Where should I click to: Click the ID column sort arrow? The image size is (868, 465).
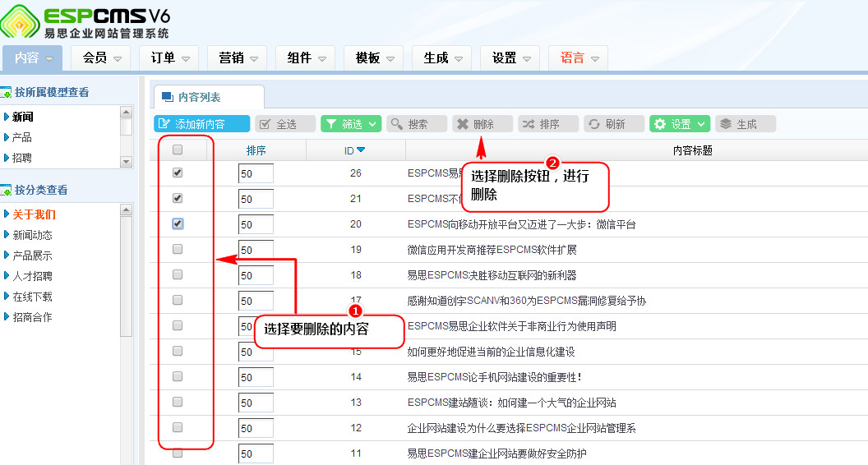pyautogui.click(x=361, y=150)
